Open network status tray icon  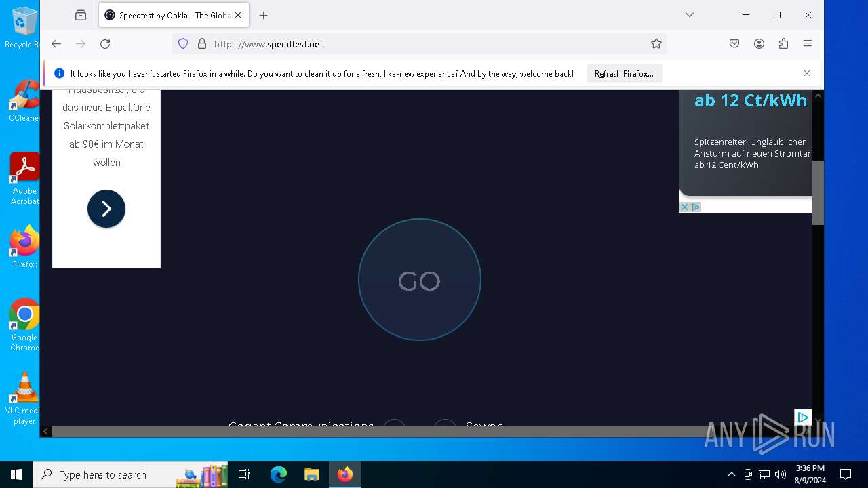tap(764, 474)
